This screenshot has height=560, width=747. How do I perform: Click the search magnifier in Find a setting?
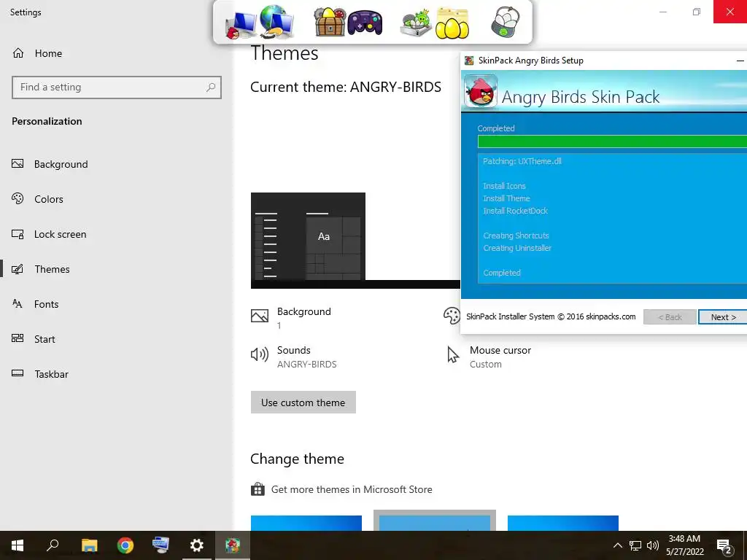(x=211, y=87)
